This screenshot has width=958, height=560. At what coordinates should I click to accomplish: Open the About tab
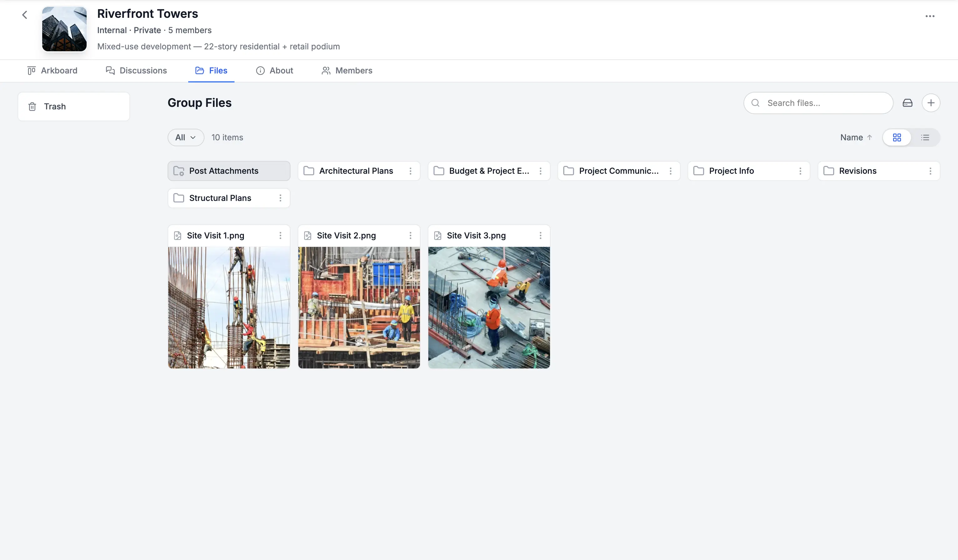[x=275, y=71]
